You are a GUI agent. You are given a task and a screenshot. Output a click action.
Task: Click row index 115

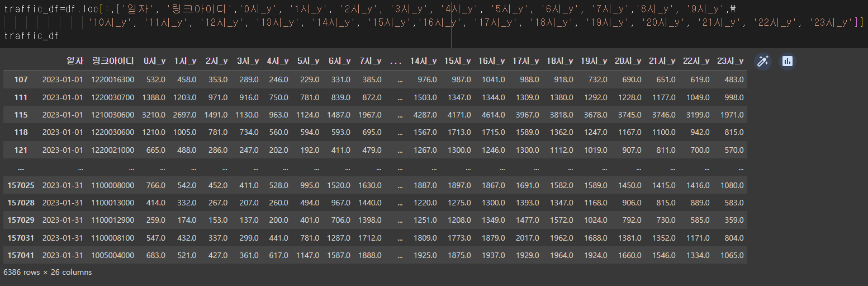click(21, 115)
